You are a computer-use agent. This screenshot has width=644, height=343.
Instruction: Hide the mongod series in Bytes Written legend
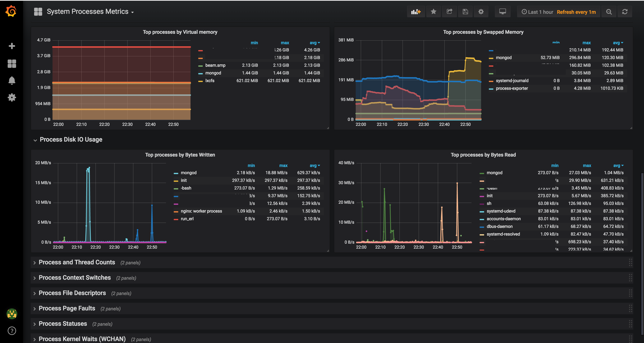coord(189,173)
